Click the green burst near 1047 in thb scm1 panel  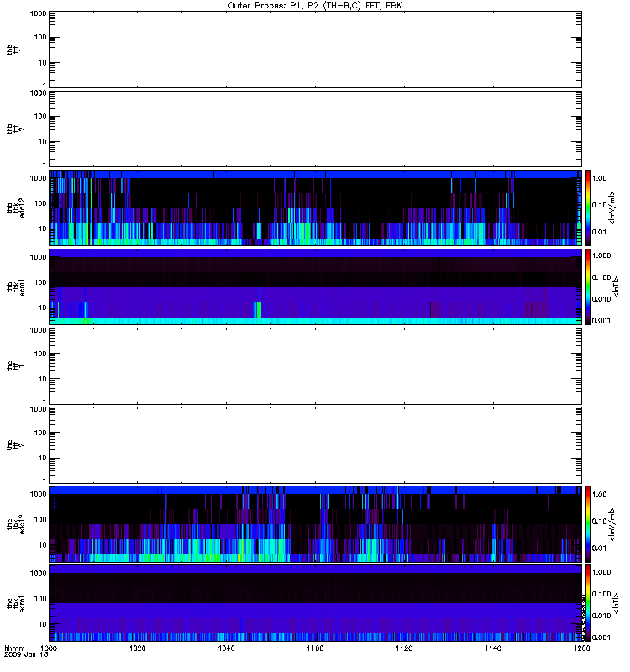tap(258, 309)
